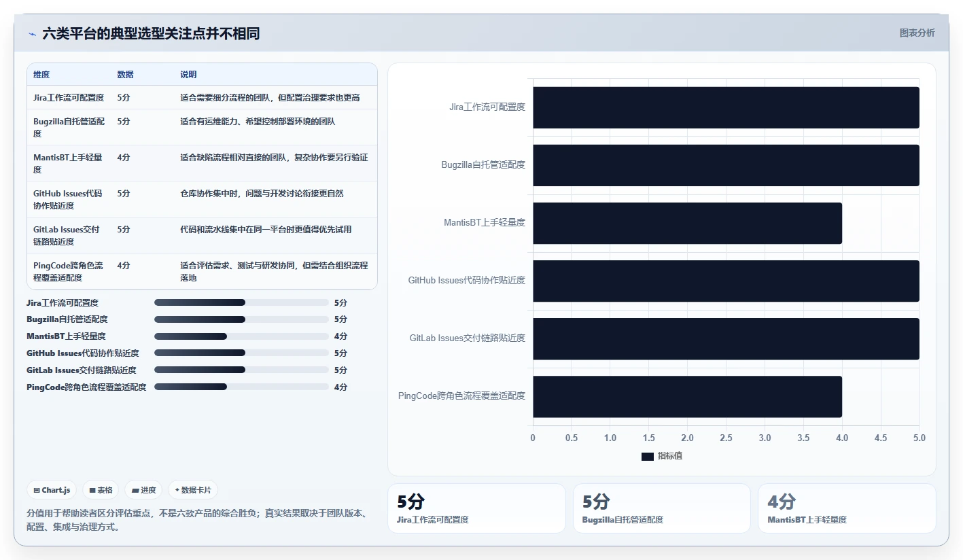963x560 pixels.
Task: Open the 4分 MantisBT上手轻量度 data card
Action: point(847,508)
